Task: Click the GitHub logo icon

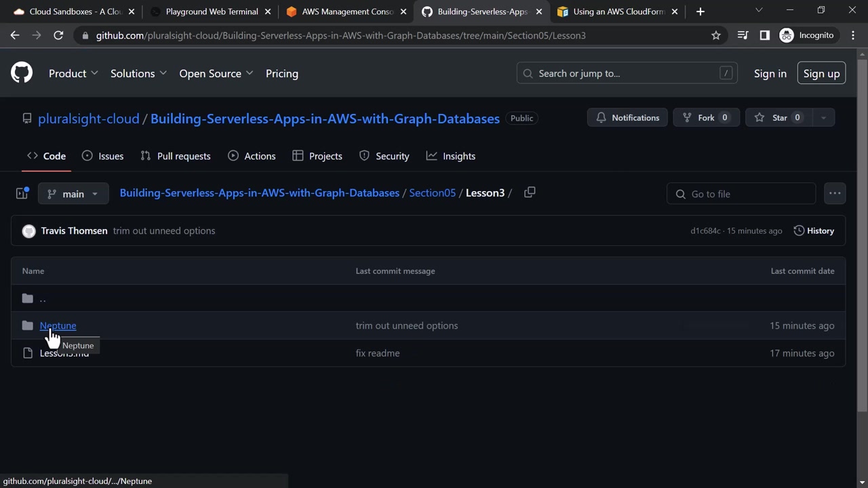Action: pos(22,73)
